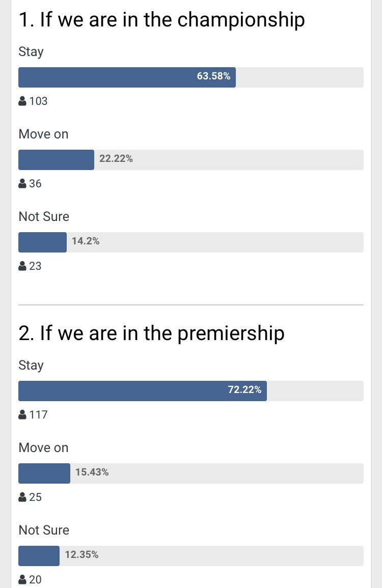This screenshot has width=382, height=588.
Task: Click the 15.43% Move on bar
Action: (x=191, y=473)
